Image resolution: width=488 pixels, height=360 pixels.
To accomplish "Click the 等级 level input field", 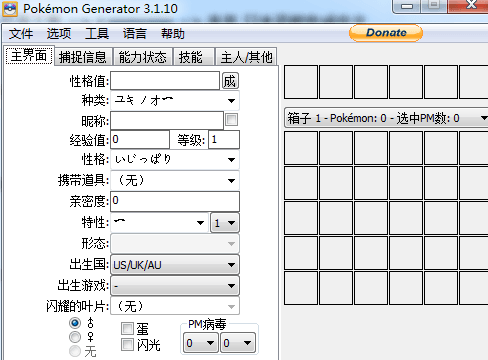I will pyautogui.click(x=224, y=139).
